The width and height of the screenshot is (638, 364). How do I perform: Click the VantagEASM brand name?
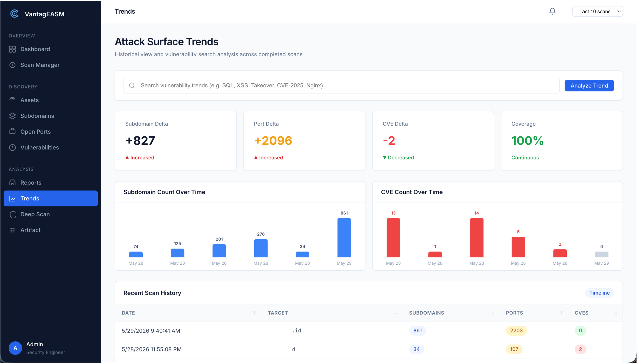coord(45,14)
